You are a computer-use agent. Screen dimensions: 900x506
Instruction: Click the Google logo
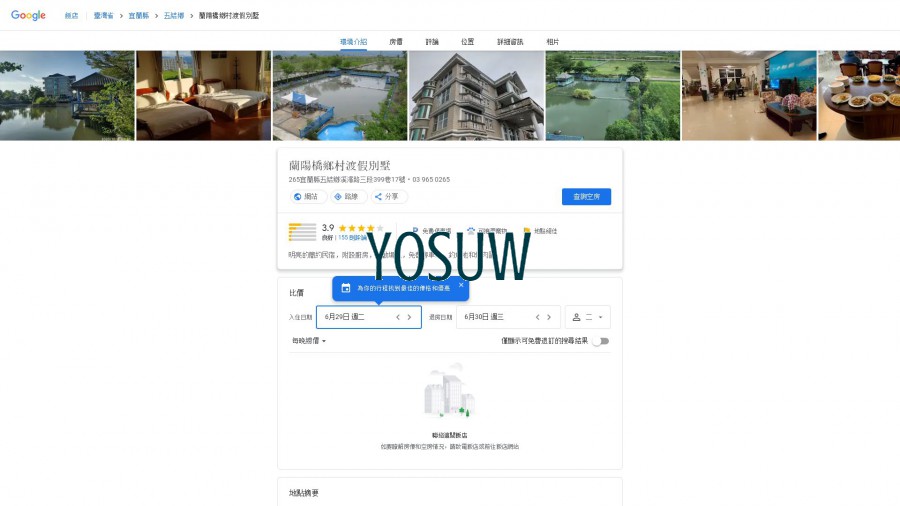tap(28, 15)
